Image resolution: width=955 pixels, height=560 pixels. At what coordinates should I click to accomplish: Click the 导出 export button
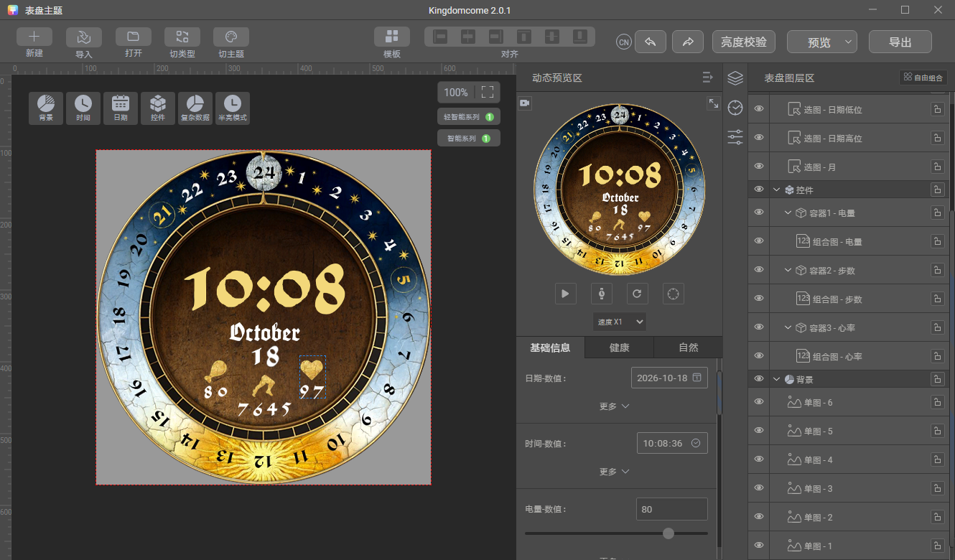click(x=900, y=42)
